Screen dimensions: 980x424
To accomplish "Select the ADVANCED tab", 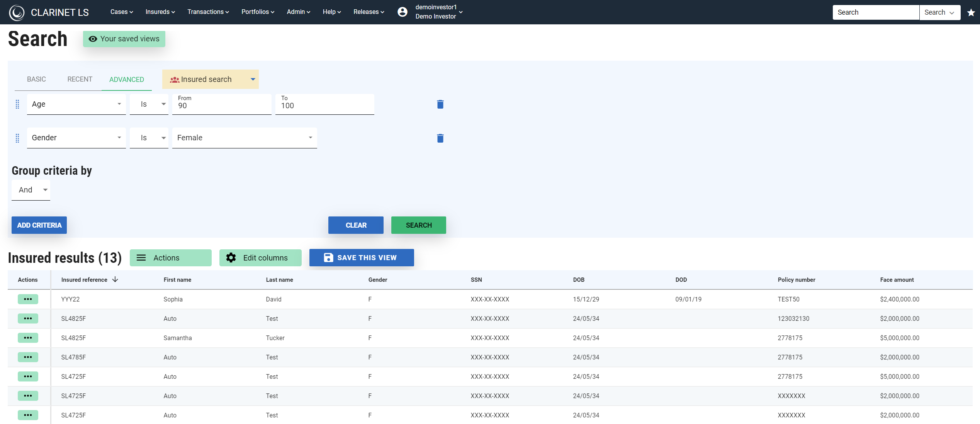I will [127, 80].
